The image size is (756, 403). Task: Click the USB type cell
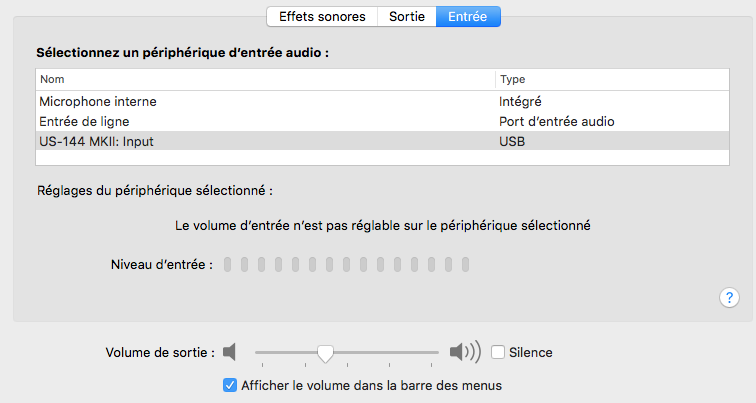(x=512, y=142)
